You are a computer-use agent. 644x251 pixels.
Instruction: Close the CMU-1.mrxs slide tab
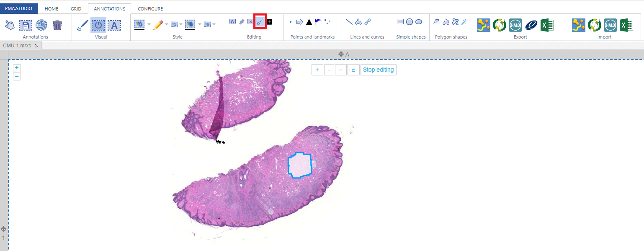click(x=37, y=46)
